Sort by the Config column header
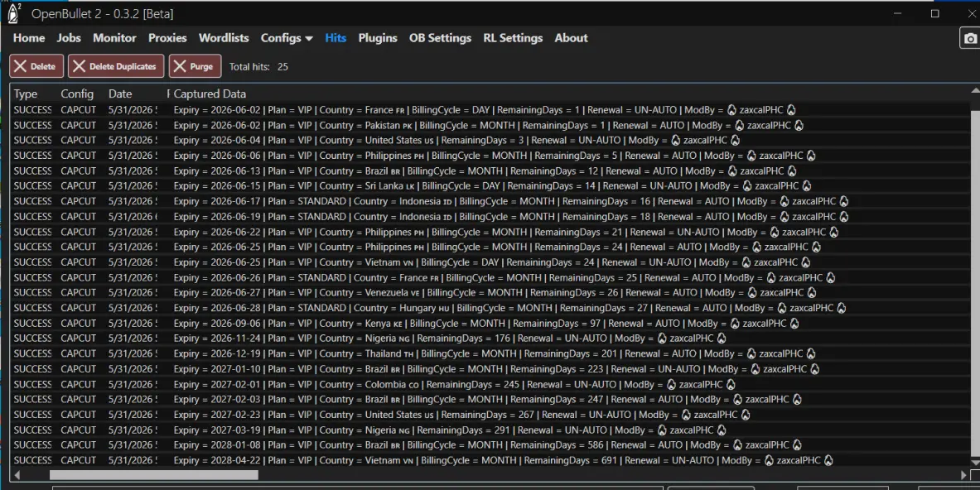This screenshot has width=980, height=490. point(77,94)
